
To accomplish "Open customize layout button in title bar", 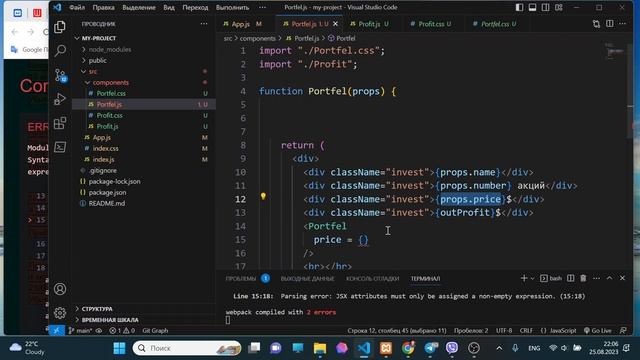I will [x=558, y=7].
